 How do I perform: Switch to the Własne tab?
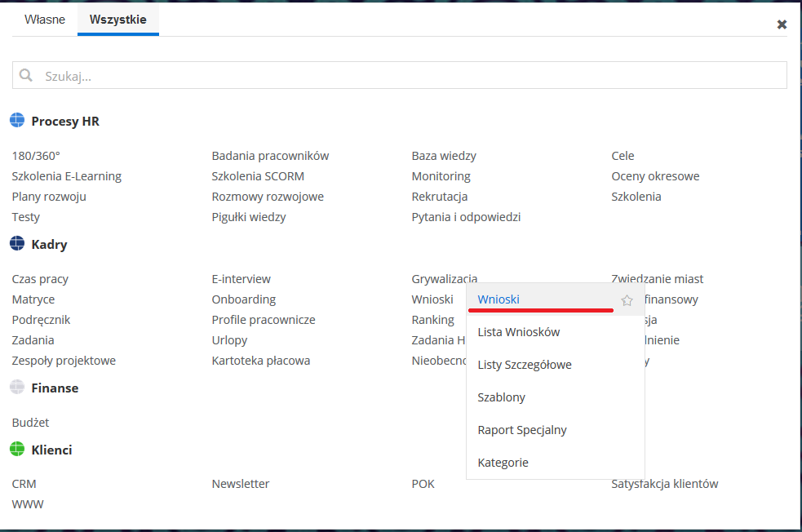tap(45, 20)
